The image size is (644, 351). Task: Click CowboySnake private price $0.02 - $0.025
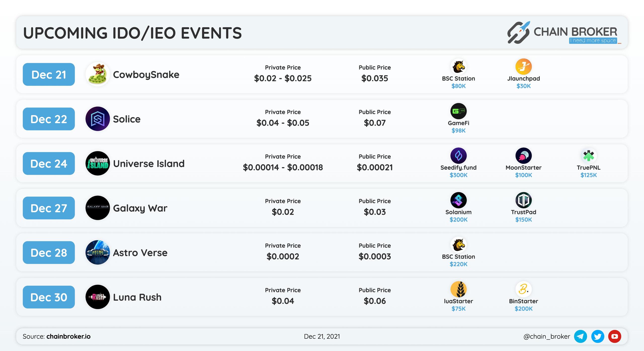(283, 78)
